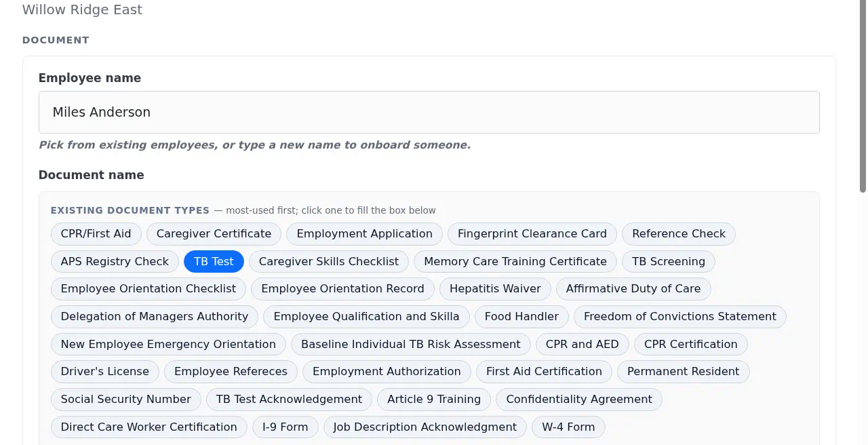Pick Confidentiality Agreement chip
Screen dimensions: 868x445
point(578,399)
